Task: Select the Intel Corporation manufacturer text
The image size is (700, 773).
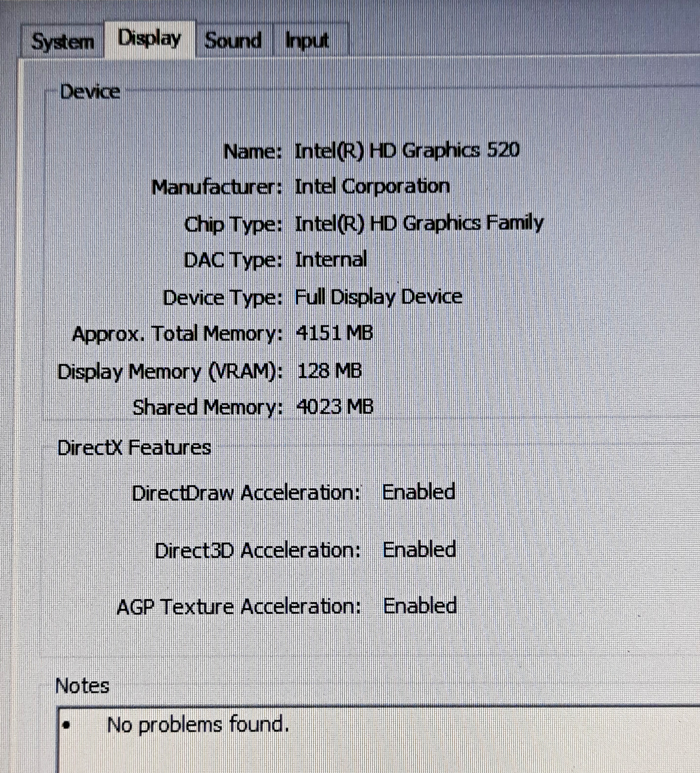Action: 372,187
